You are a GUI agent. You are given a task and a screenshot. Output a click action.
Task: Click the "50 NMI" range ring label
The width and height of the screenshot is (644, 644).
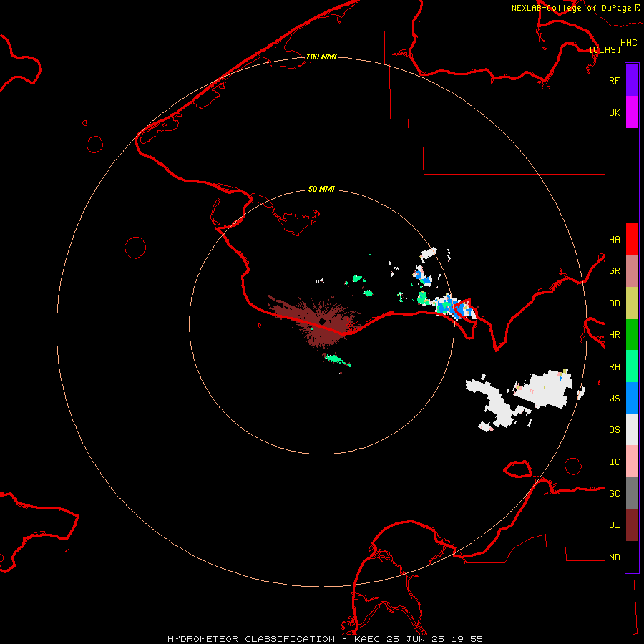pyautogui.click(x=321, y=189)
